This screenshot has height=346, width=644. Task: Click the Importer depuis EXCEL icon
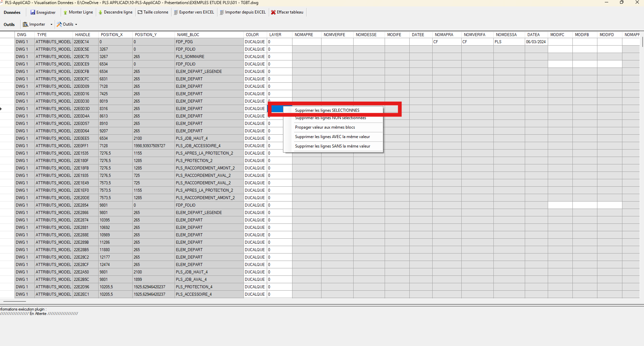[x=222, y=12]
